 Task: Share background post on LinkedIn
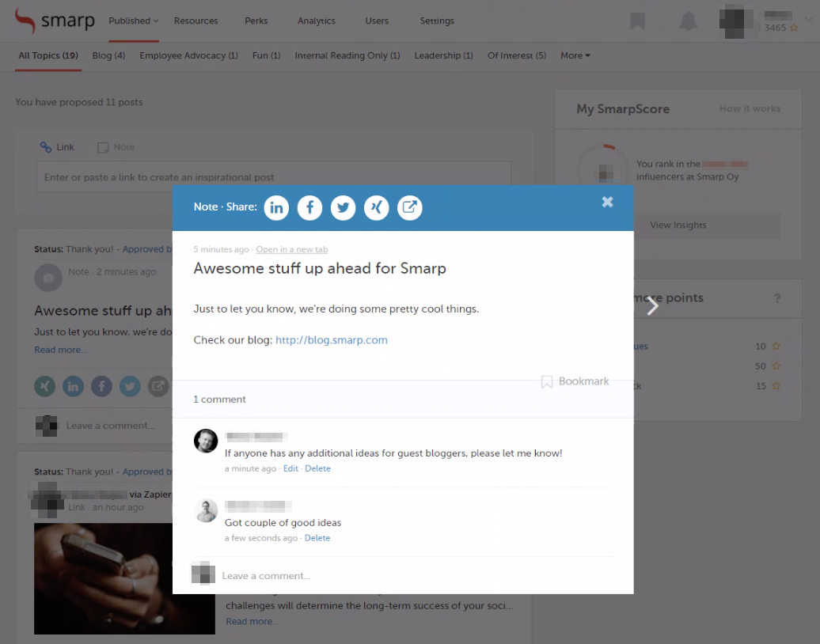[73, 386]
